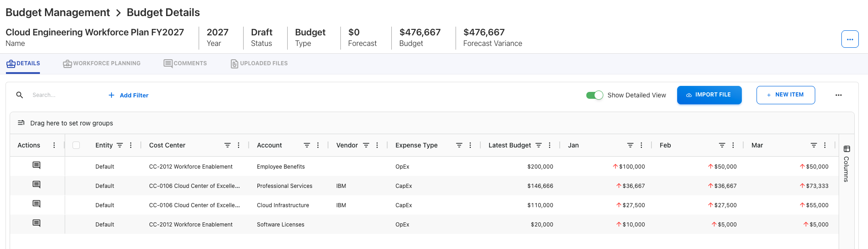Open the Jan column menu
This screenshot has height=249, width=868.
(641, 145)
